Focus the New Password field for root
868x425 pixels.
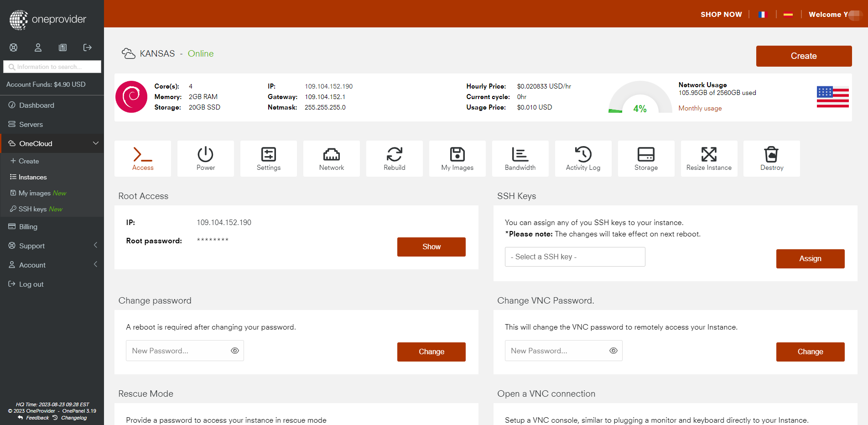[185, 351]
